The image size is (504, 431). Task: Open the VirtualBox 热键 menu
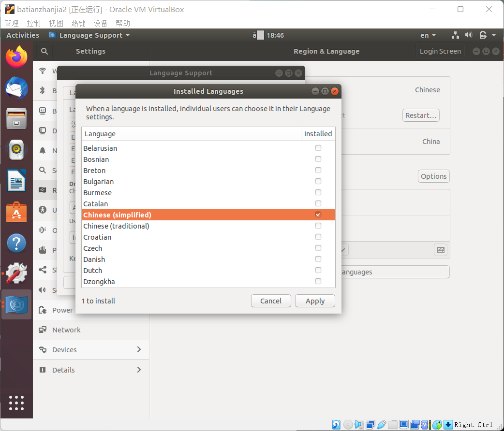click(x=78, y=23)
